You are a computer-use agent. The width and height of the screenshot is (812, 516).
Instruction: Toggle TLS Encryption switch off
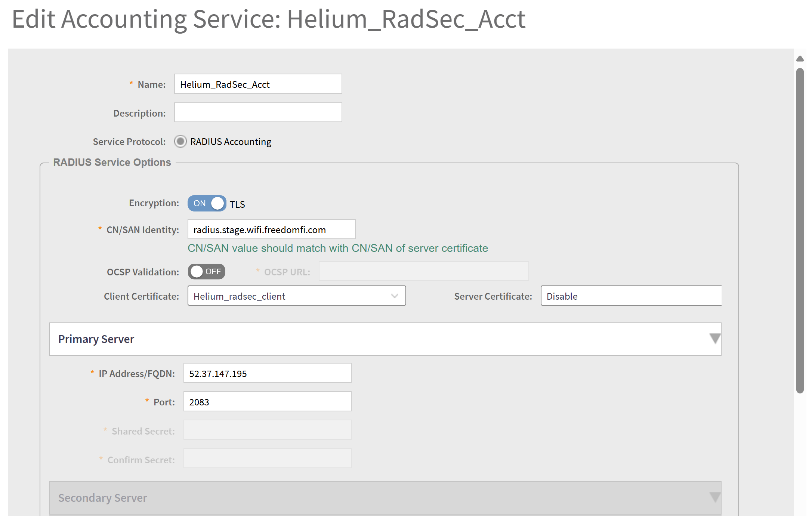click(207, 203)
